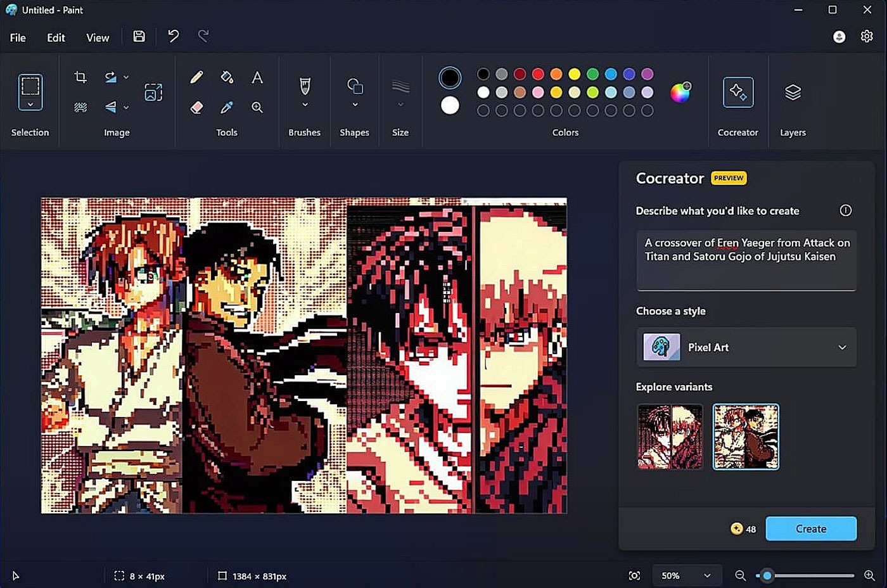The image size is (887, 588).
Task: Pick the red color swatch
Action: (x=538, y=74)
